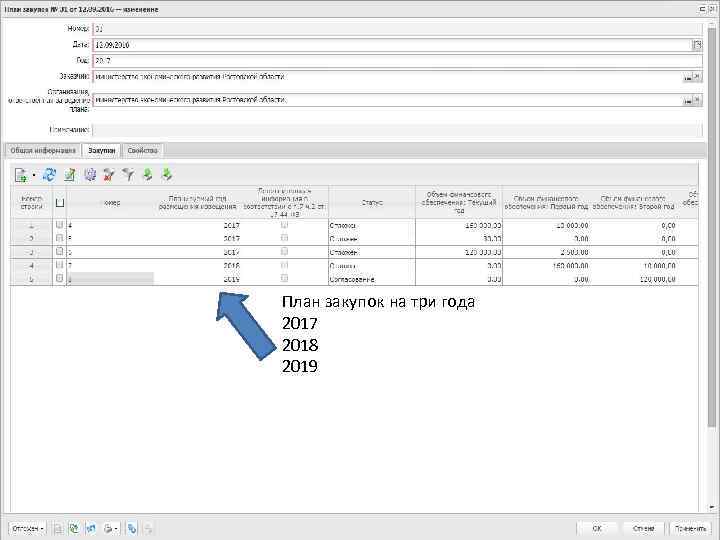Sort by the Статус column header
Image resolution: width=720 pixels, height=540 pixels.
coord(372,202)
